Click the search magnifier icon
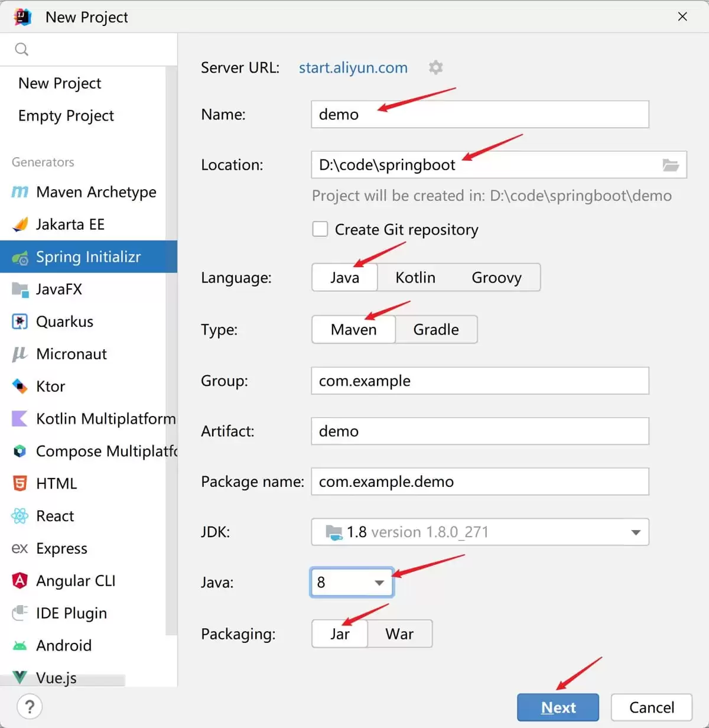 pyautogui.click(x=21, y=49)
